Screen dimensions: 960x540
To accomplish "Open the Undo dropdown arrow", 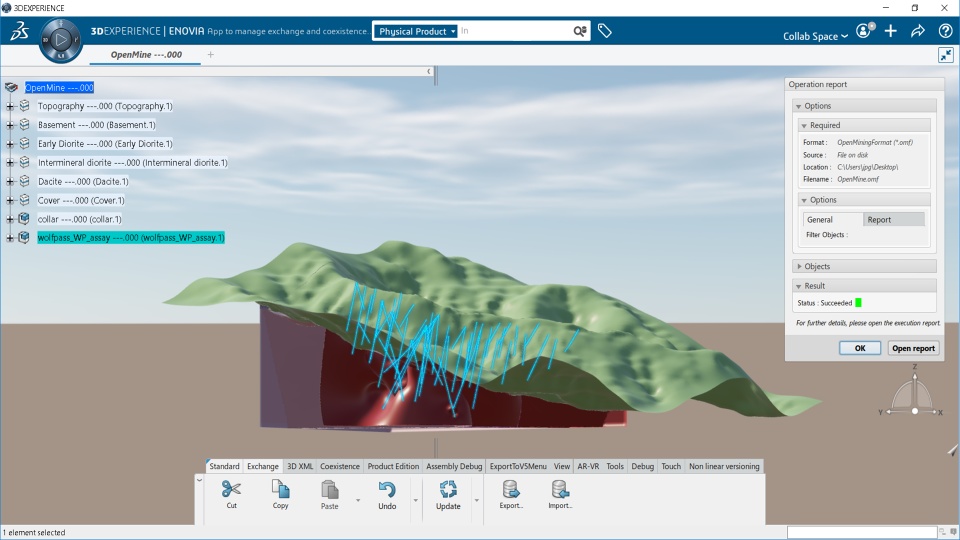I will pos(416,501).
